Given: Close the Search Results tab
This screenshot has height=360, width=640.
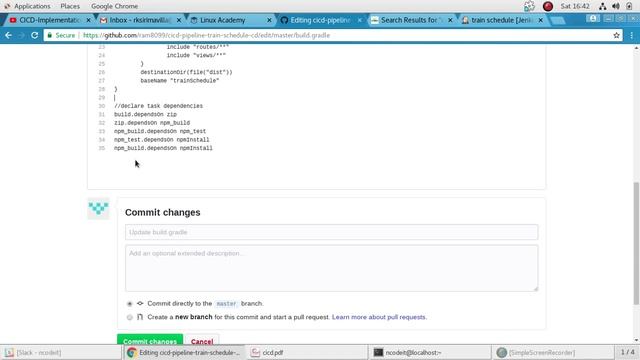Looking at the screenshot, I should click(x=450, y=20).
